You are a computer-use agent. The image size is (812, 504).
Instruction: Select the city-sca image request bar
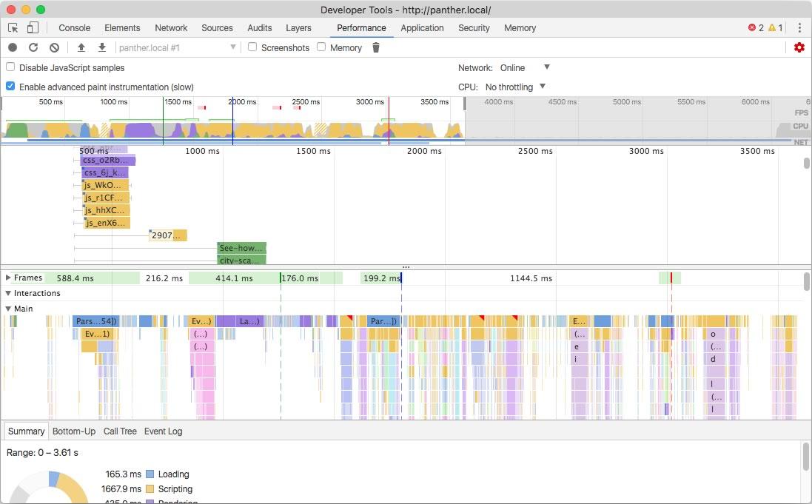click(x=241, y=260)
